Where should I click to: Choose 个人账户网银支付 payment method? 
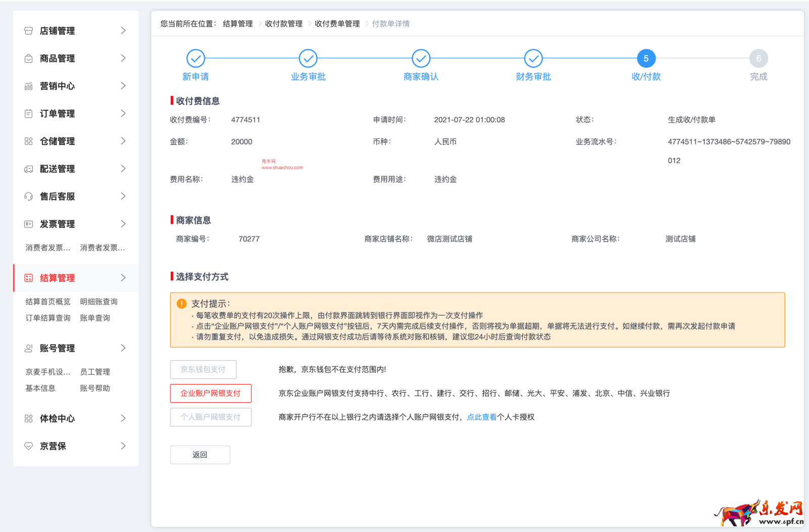pyautogui.click(x=210, y=417)
